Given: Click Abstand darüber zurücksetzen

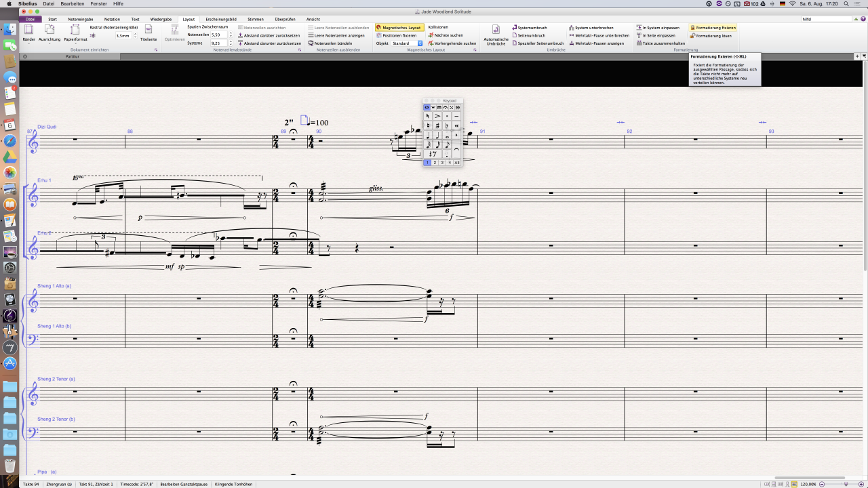Looking at the screenshot, I should (269, 35).
